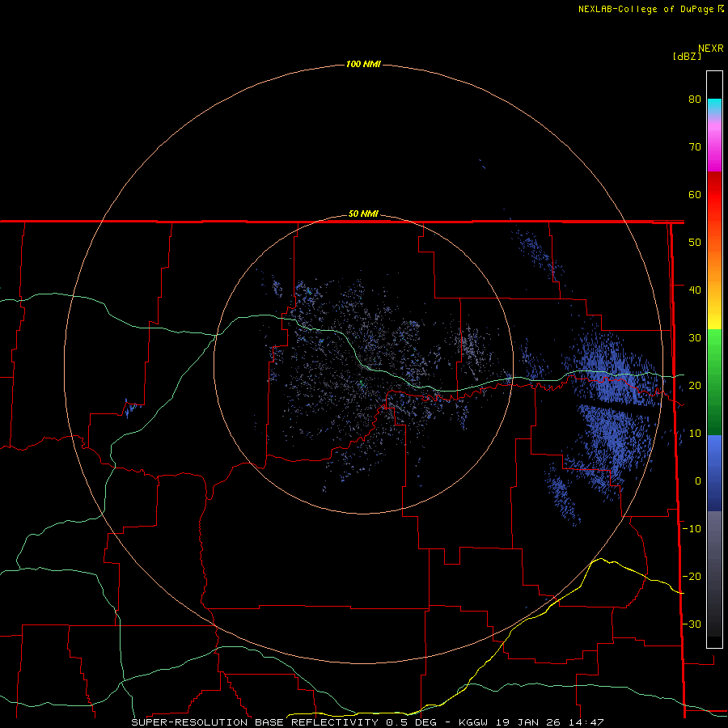
Task: Click the yellow band on the color bar
Action: pyautogui.click(x=714, y=320)
